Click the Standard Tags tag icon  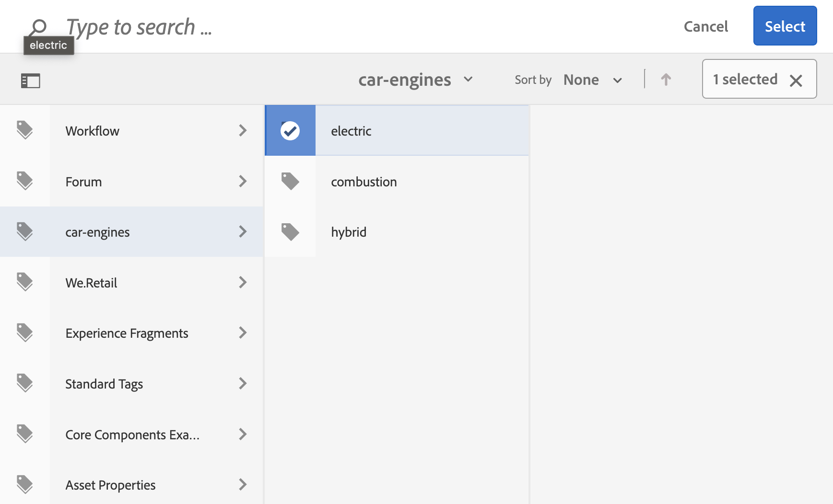(x=25, y=383)
